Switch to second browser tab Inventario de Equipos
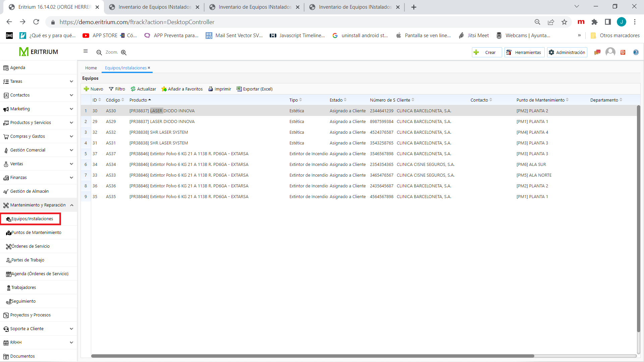The width and height of the screenshot is (644, 362). coord(154,7)
